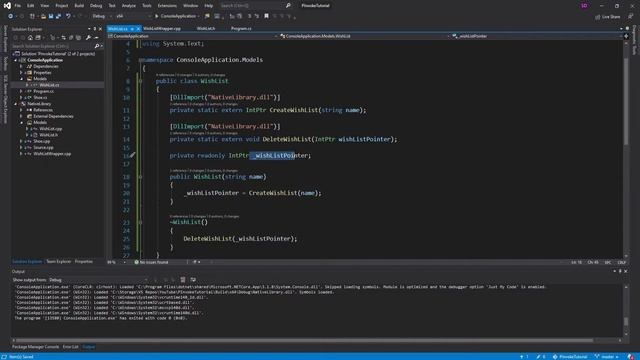Click the toolbar bookmark icon
Image resolution: width=640 pixels, height=360 pixels.
coord(267,16)
